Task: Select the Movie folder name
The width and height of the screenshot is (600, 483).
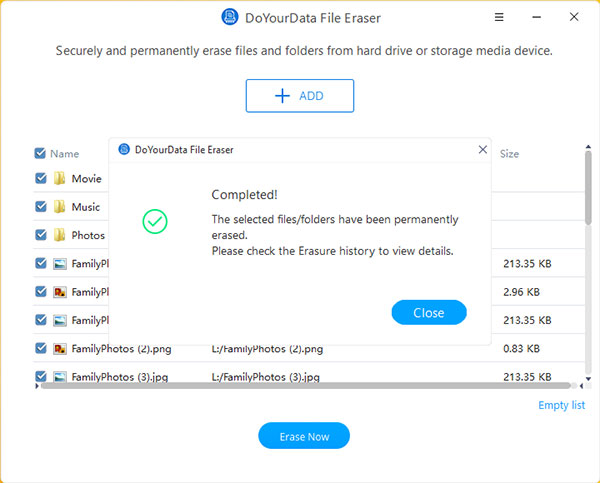Action: click(86, 179)
